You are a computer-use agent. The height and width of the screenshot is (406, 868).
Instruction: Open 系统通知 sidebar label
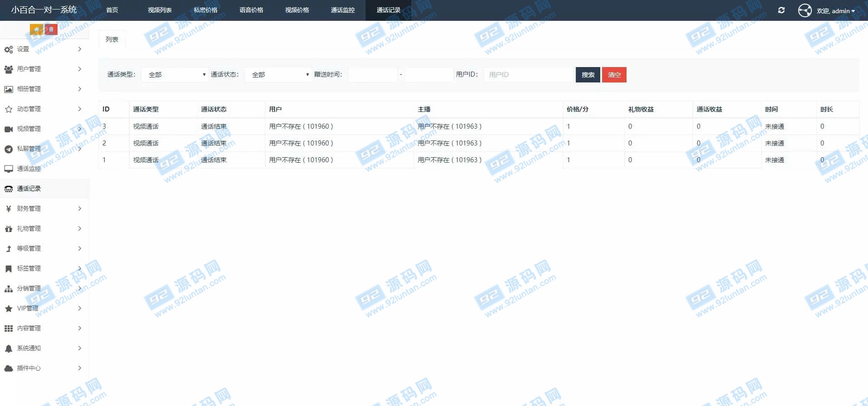[29, 348]
